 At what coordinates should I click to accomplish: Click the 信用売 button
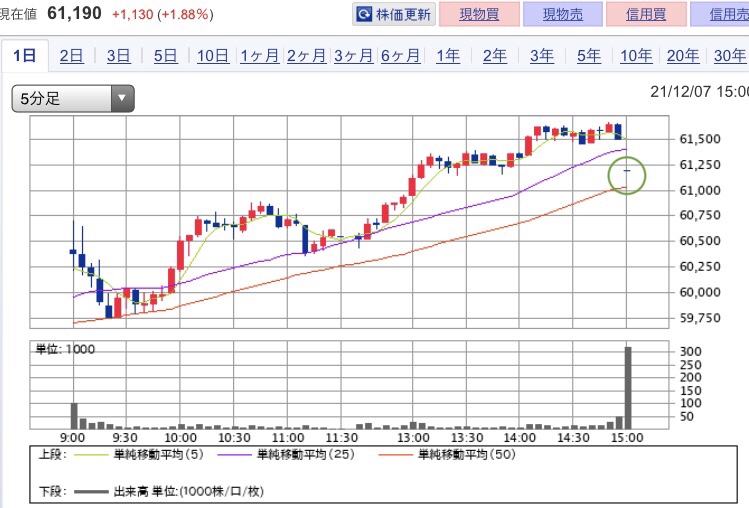(x=720, y=14)
